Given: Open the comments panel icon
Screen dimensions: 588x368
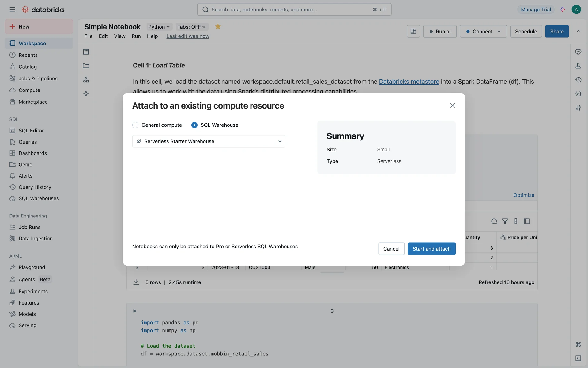Looking at the screenshot, I should coord(578,52).
